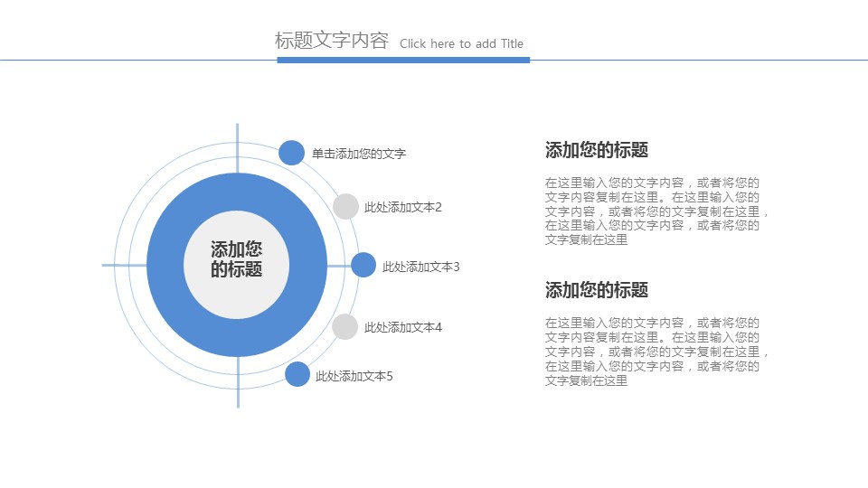Select the 此处添加文本4 text label

click(402, 327)
